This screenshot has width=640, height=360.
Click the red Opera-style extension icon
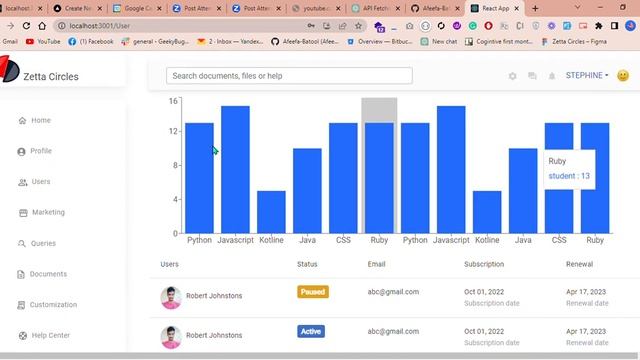[x=489, y=26]
